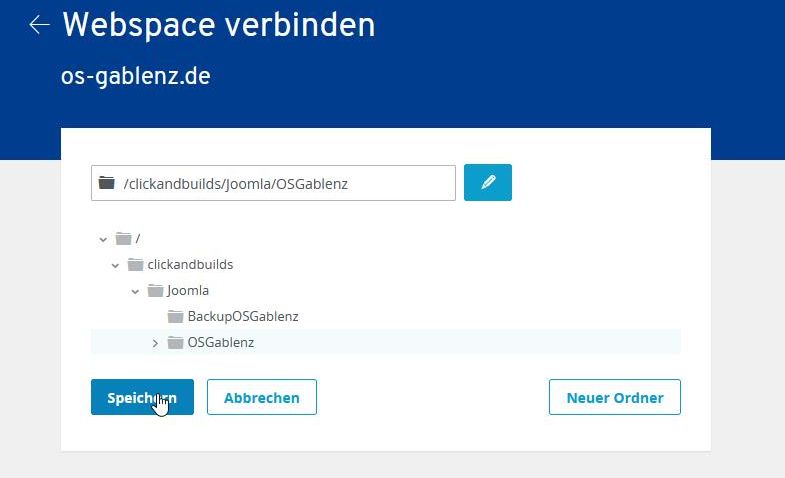Click the clickandbuilds folder icon
Image resolution: width=785 pixels, height=478 pixels.
[135, 265]
